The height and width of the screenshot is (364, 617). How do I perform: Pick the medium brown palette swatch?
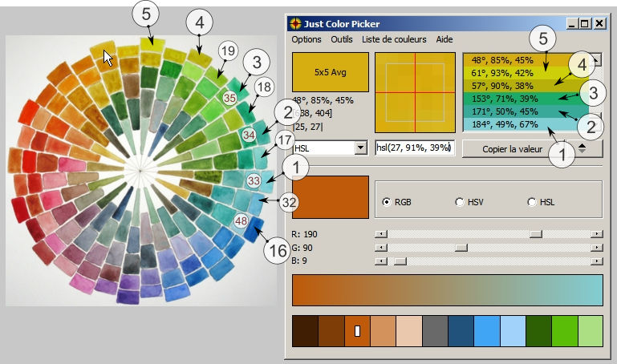pyautogui.click(x=331, y=331)
